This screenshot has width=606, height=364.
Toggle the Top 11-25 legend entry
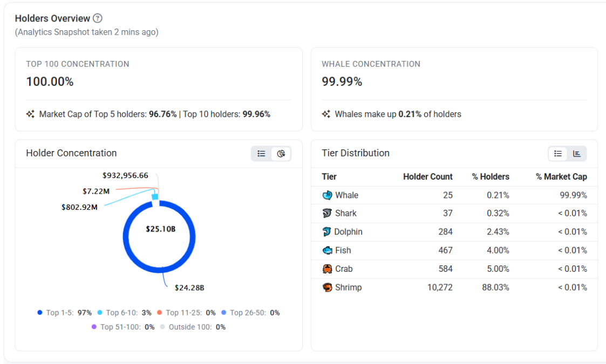[187, 312]
